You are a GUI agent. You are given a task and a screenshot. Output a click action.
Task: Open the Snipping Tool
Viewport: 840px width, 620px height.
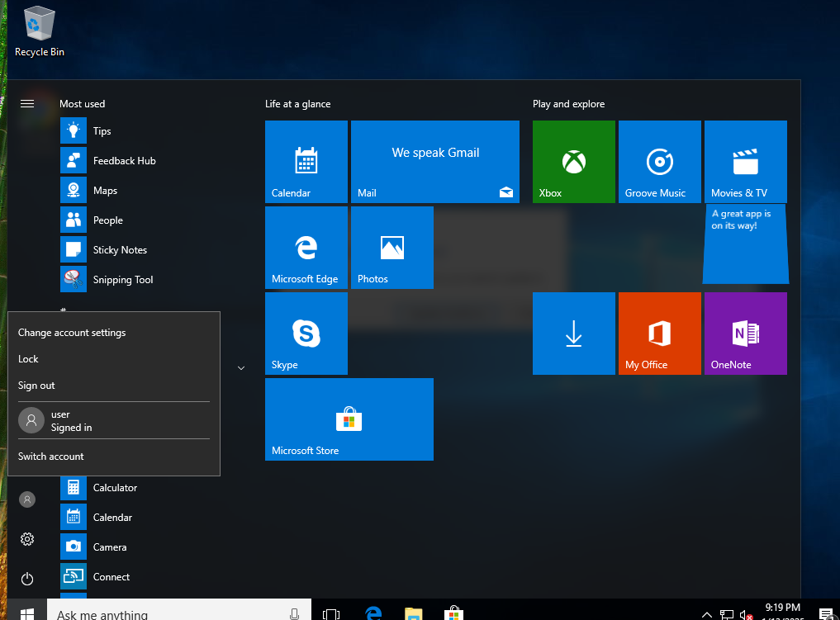click(x=123, y=280)
